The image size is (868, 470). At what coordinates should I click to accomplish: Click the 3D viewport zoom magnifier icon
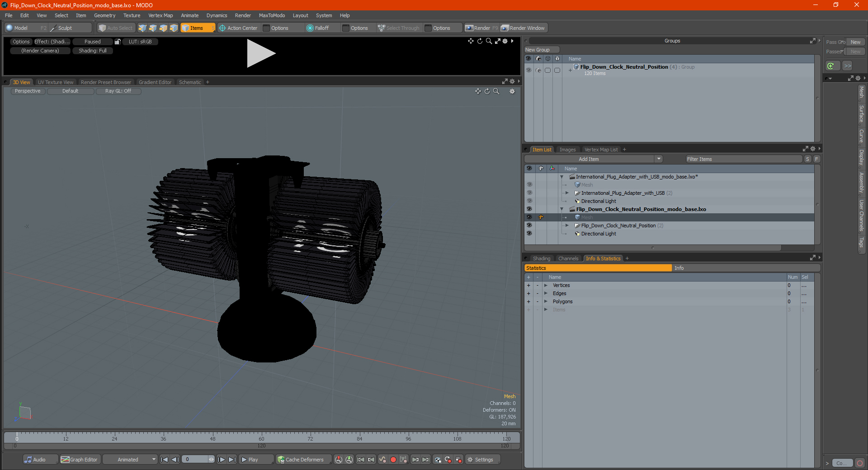click(496, 91)
